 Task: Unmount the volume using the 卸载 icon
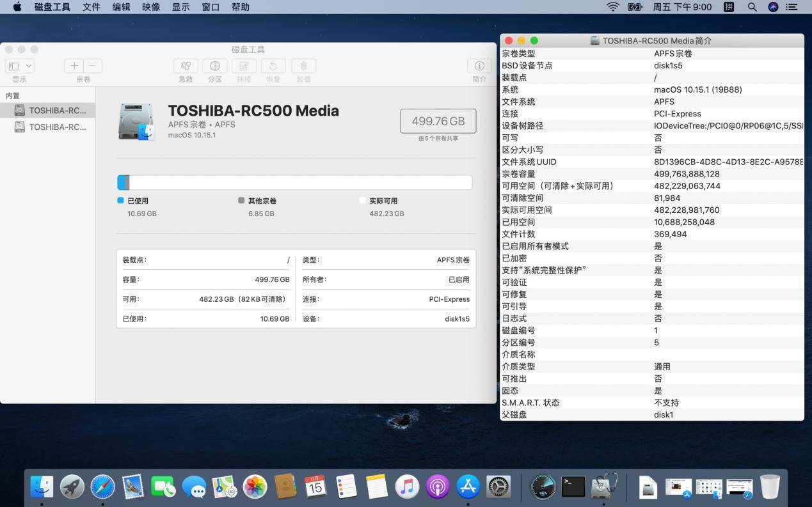(x=303, y=66)
